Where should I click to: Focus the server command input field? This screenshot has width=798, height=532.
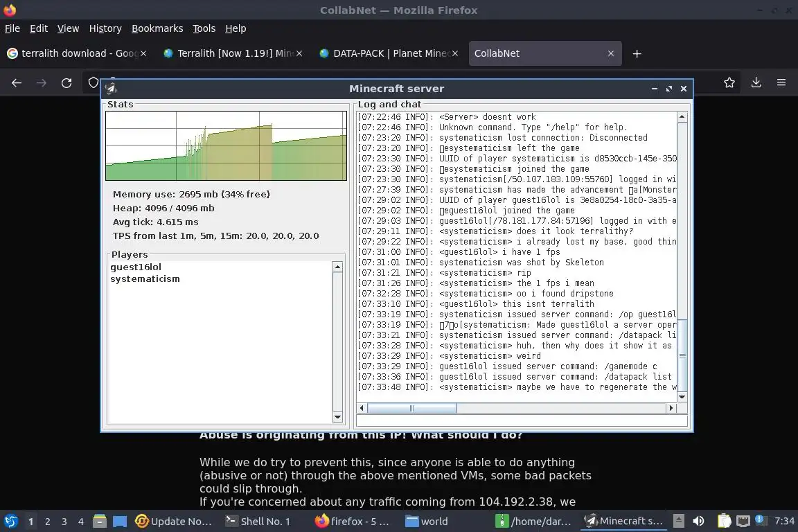click(x=522, y=420)
